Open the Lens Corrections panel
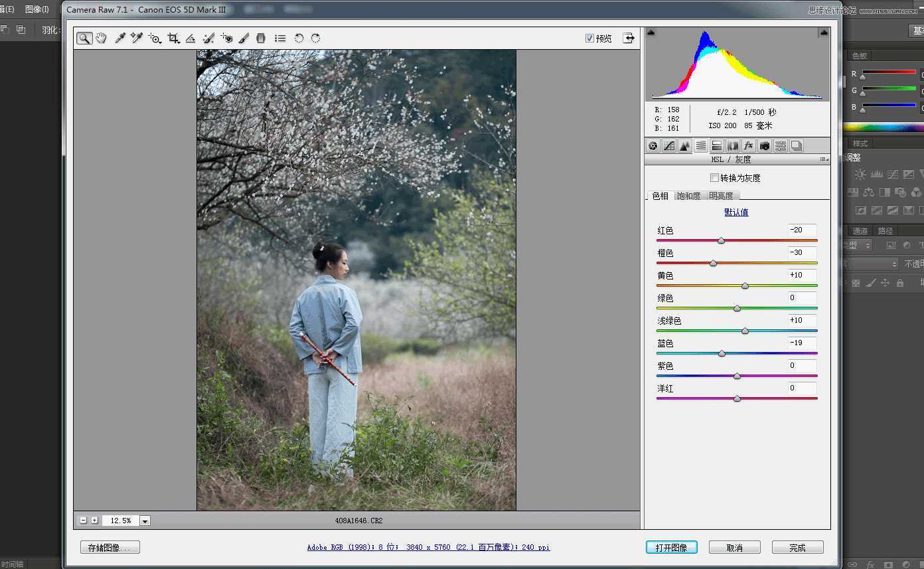This screenshot has height=569, width=924. 733,145
